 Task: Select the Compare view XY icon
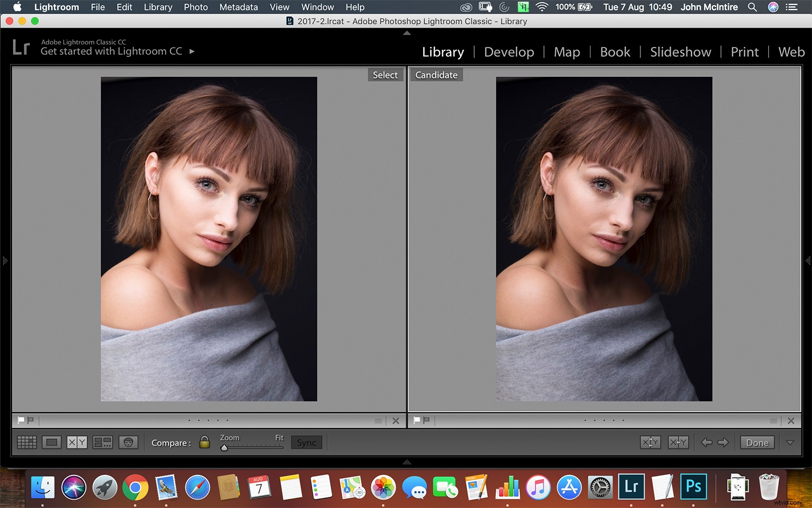pos(77,442)
